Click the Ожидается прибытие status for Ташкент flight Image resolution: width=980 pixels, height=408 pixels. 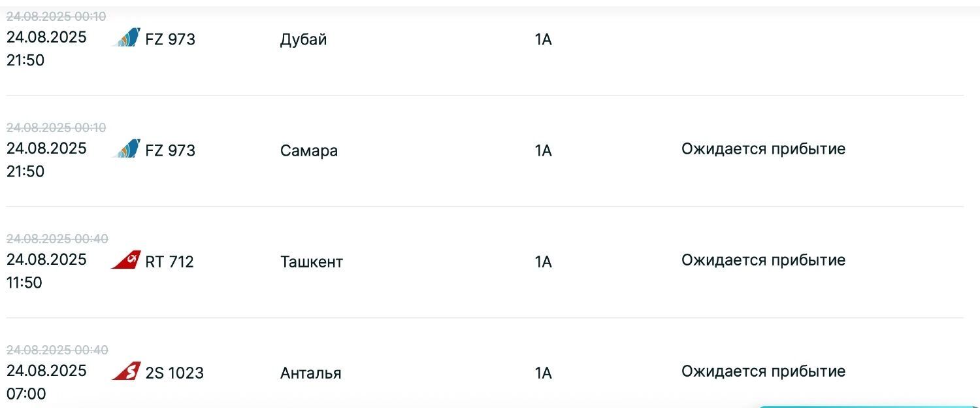pyautogui.click(x=763, y=260)
